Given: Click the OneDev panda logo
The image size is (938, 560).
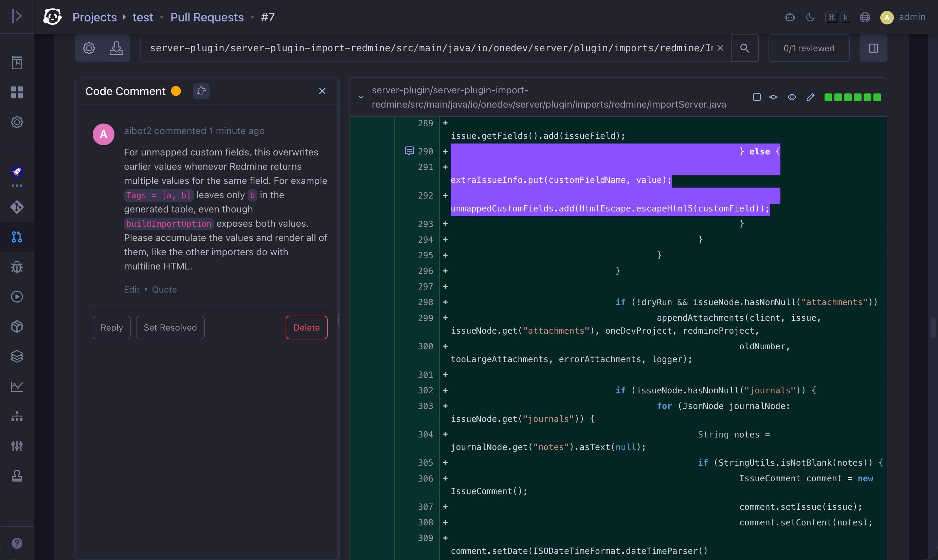Looking at the screenshot, I should click(53, 17).
